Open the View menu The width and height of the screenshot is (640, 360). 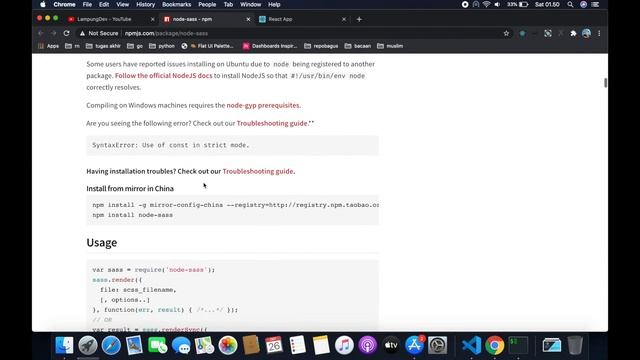click(122, 4)
